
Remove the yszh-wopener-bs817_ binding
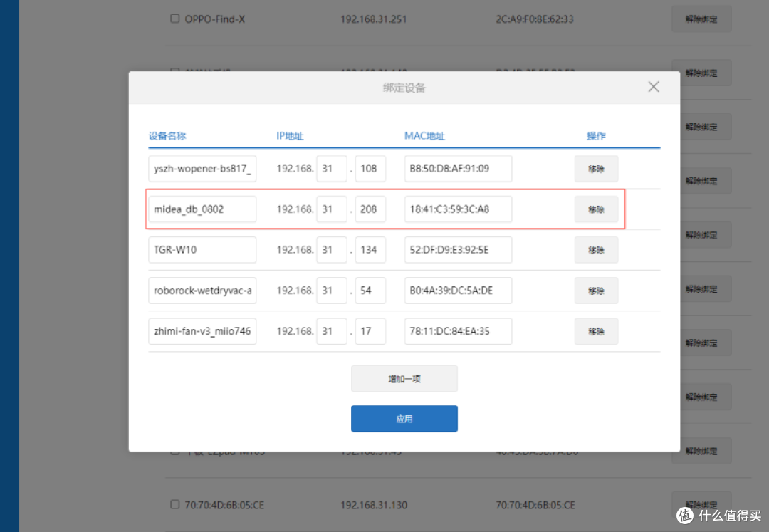point(597,169)
